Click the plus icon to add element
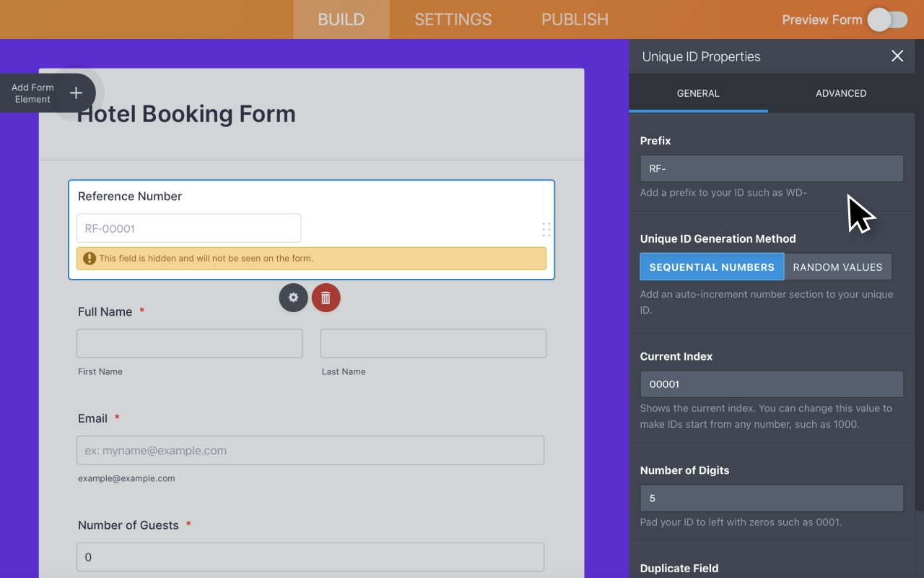 pyautogui.click(x=76, y=93)
